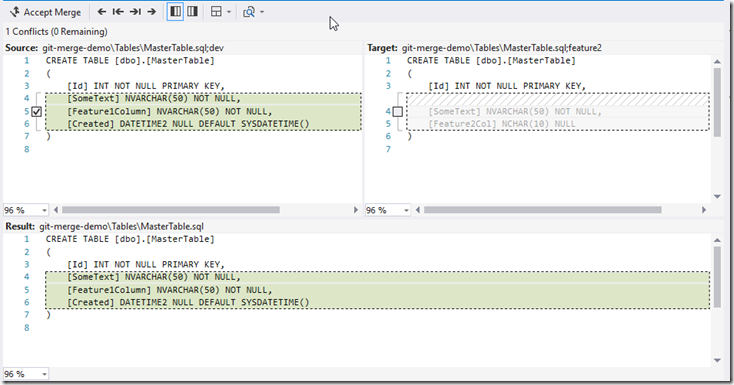Click Result pane scroll down arrow
The image size is (734, 385).
[717, 360]
